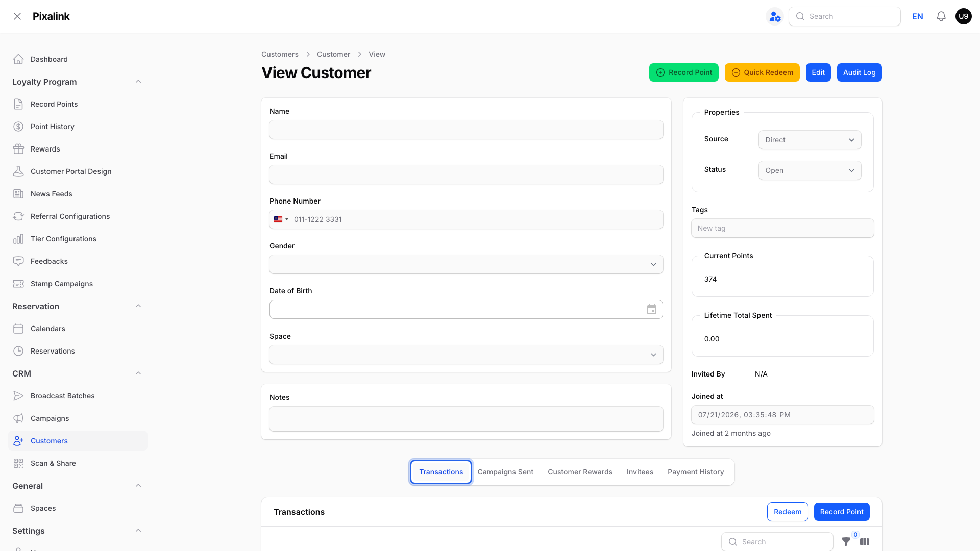Open the notifications bell

pyautogui.click(x=941, y=16)
